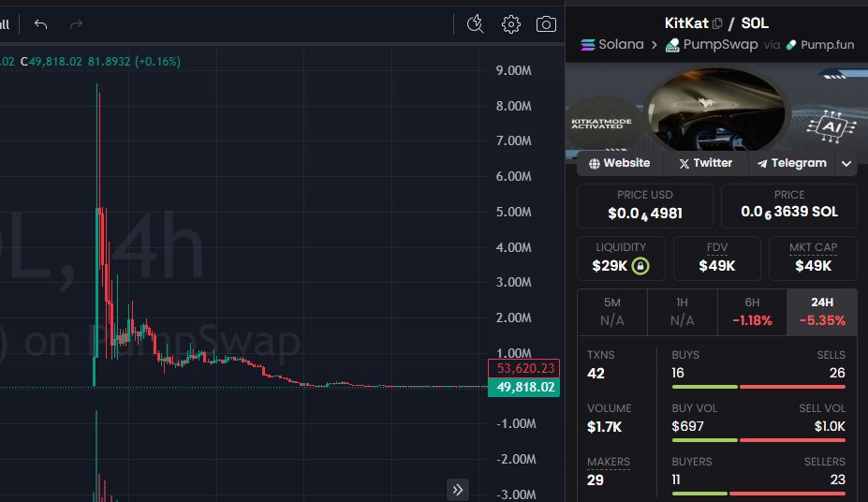The width and height of the screenshot is (868, 502).
Task: Open the Pump.fun link
Action: [x=820, y=44]
